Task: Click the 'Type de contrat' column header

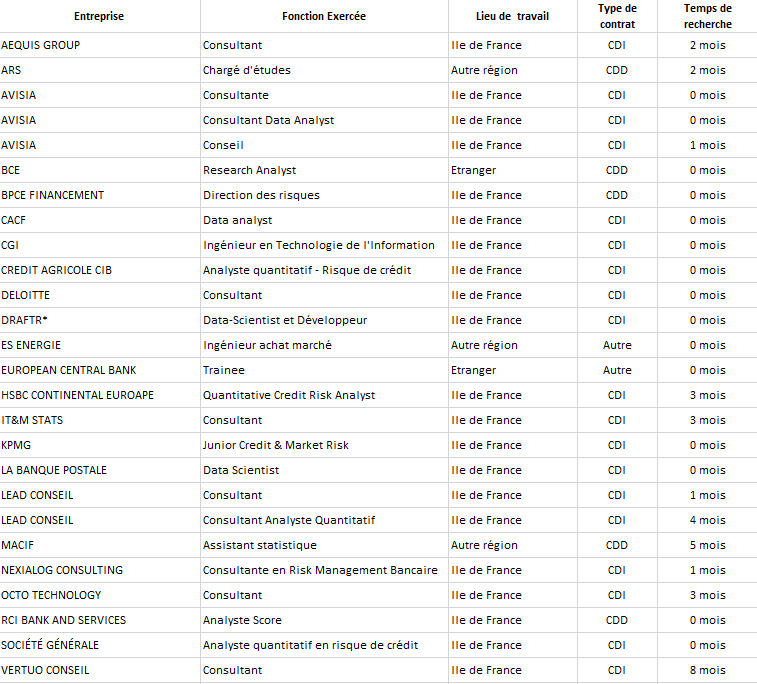Action: [617, 16]
